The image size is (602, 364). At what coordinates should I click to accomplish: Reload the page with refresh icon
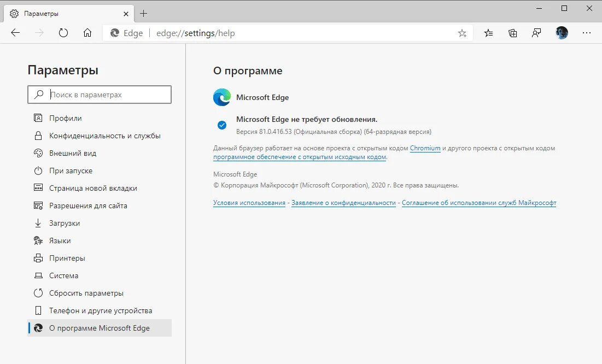tap(63, 33)
